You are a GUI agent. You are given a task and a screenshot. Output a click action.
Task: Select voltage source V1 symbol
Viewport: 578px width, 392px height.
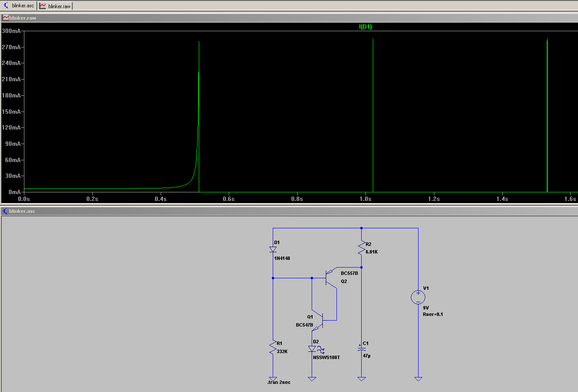click(418, 297)
